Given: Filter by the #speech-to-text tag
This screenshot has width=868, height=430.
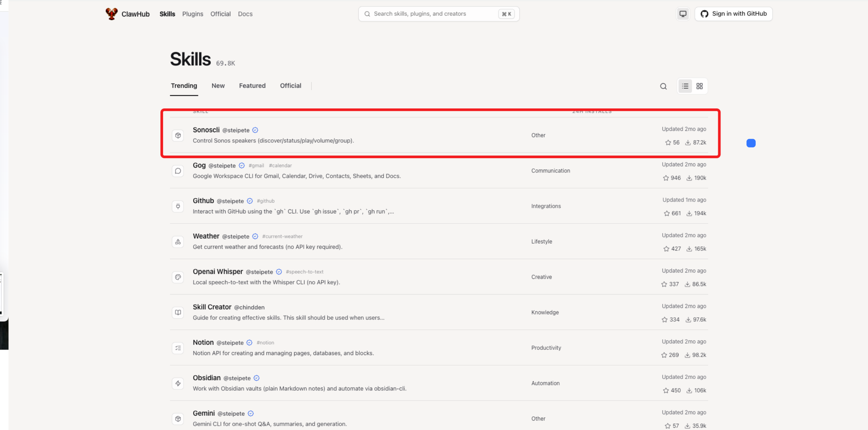Looking at the screenshot, I should pos(305,272).
